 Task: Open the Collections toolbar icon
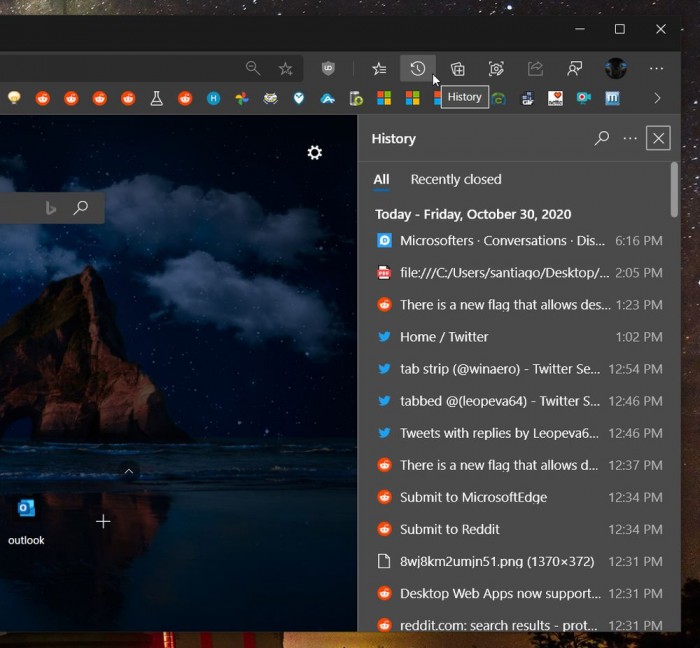tap(457, 68)
